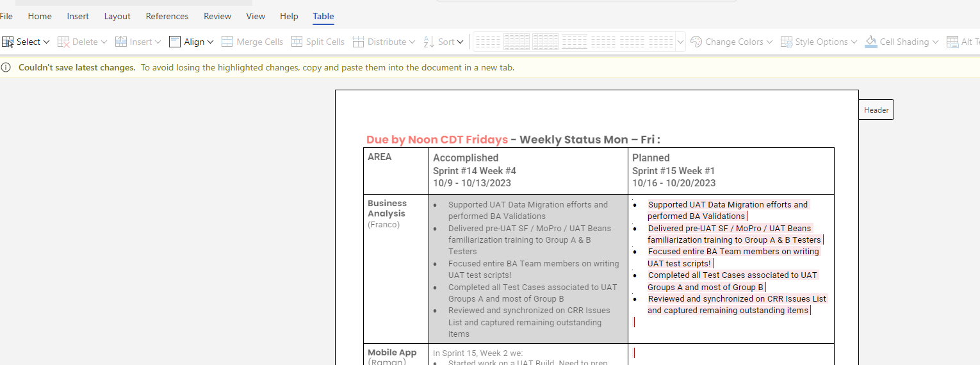Choose the fourth table style thumbnail
The width and height of the screenshot is (980, 365).
click(x=575, y=42)
